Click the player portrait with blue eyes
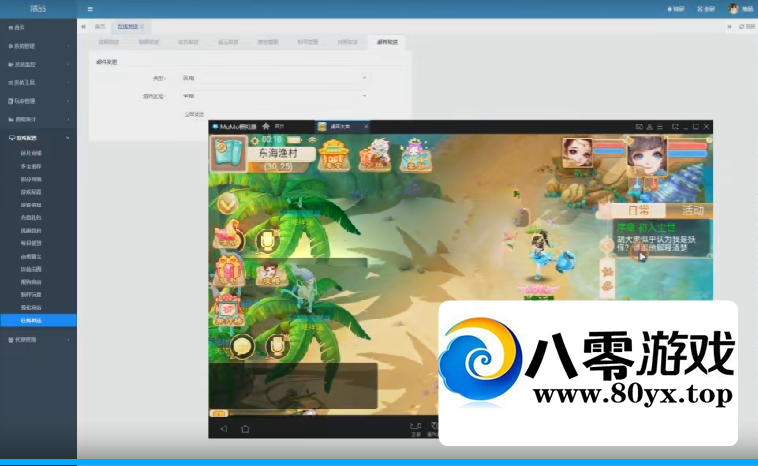Screen dimensions: 758x466 point(647,155)
